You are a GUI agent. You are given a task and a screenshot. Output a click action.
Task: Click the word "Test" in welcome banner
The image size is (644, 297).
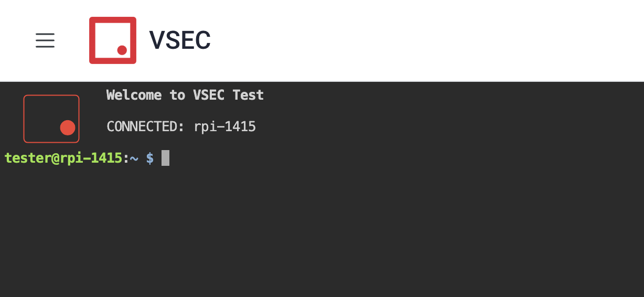coord(248,95)
